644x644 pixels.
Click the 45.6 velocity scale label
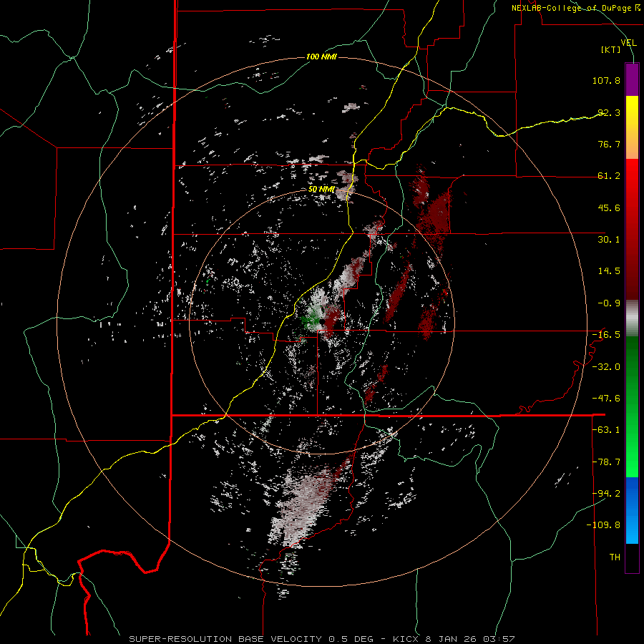(609, 208)
